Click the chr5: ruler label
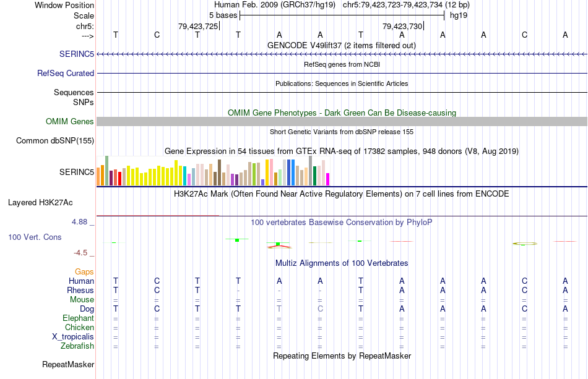 pos(85,26)
